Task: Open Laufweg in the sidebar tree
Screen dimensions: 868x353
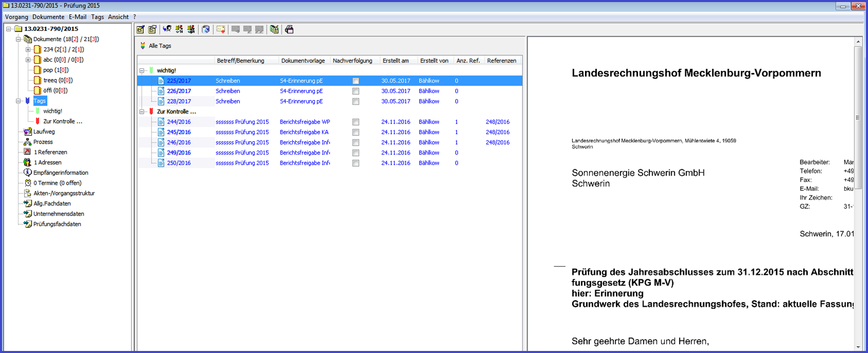Action: [44, 131]
